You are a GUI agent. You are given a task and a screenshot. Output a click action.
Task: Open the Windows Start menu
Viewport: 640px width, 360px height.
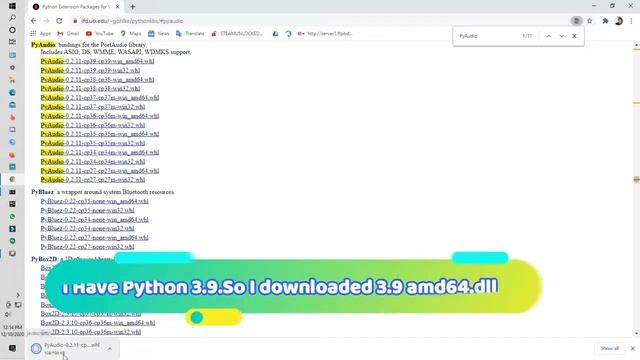tap(12, 6)
